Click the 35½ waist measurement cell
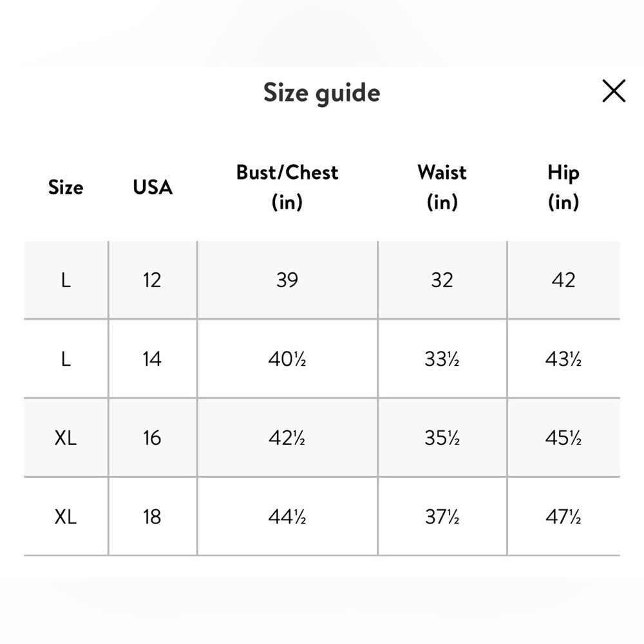 442,437
